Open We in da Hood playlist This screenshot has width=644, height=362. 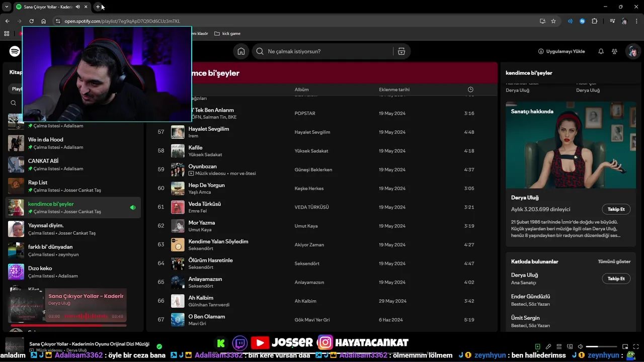[x=73, y=143]
